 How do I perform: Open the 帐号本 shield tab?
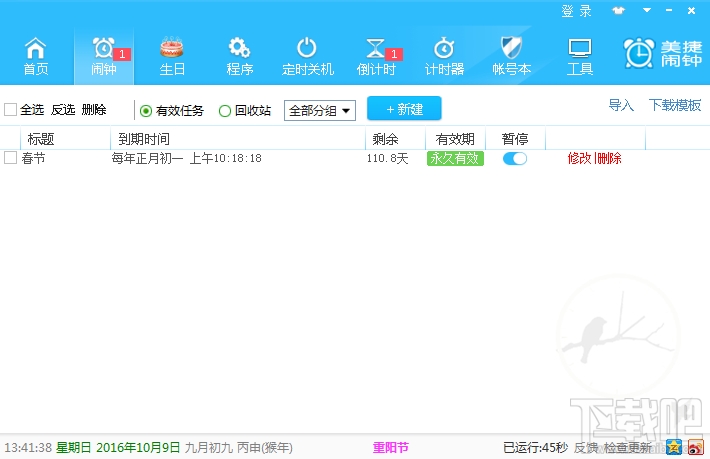512,56
